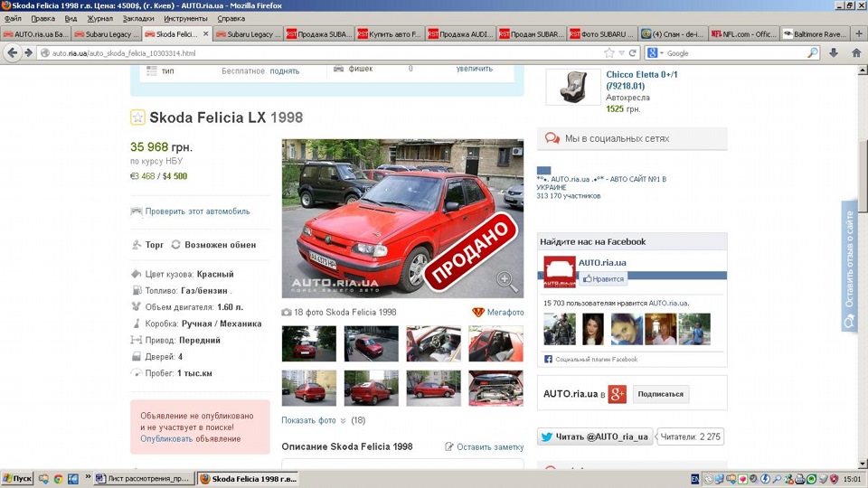This screenshot has height=488, width=868.
Task: Click the search magnifier icon in Google box
Action: [x=813, y=53]
